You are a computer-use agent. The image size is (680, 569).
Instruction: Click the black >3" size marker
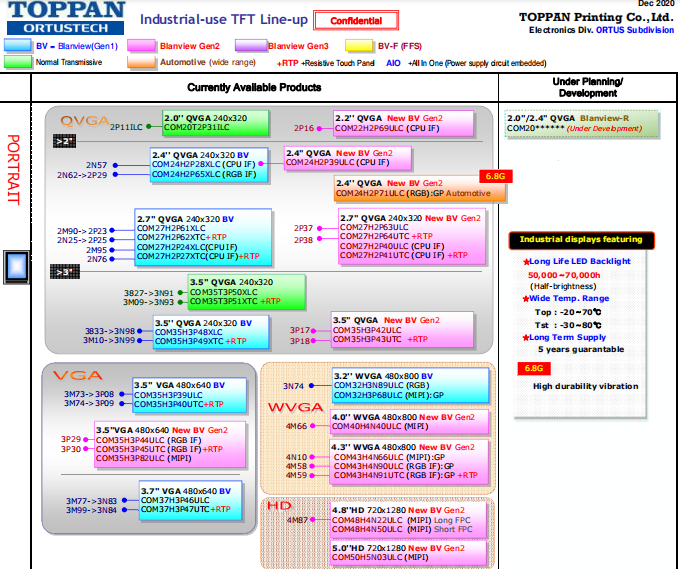pos(65,272)
